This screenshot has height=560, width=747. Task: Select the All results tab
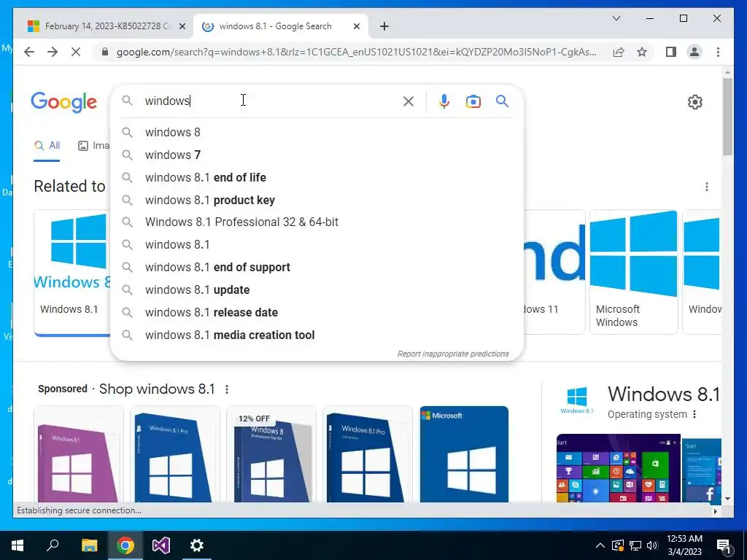pyautogui.click(x=47, y=146)
